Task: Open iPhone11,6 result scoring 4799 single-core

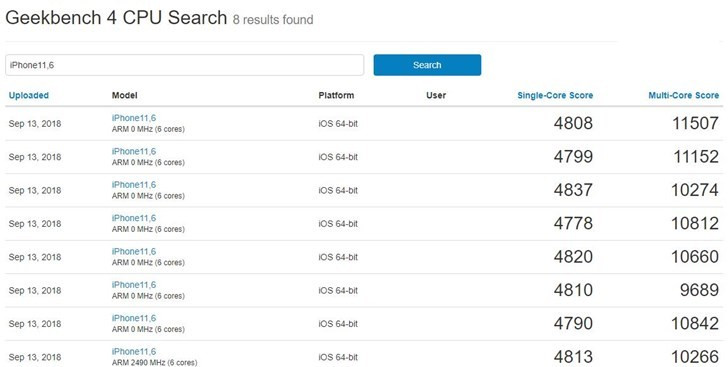Action: (134, 151)
